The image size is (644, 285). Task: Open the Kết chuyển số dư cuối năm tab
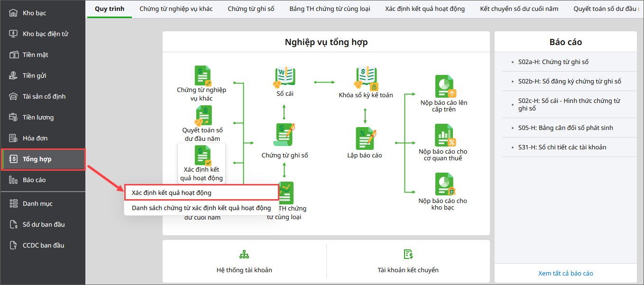(x=519, y=9)
